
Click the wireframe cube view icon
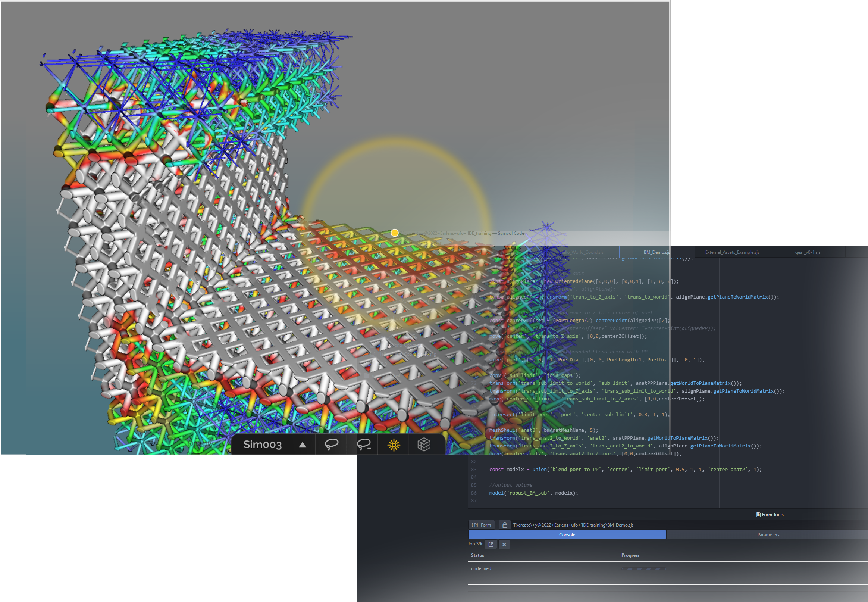[424, 445]
